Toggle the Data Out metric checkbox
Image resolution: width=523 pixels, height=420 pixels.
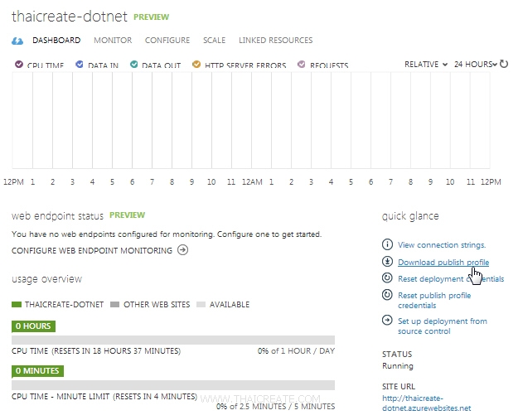133,64
